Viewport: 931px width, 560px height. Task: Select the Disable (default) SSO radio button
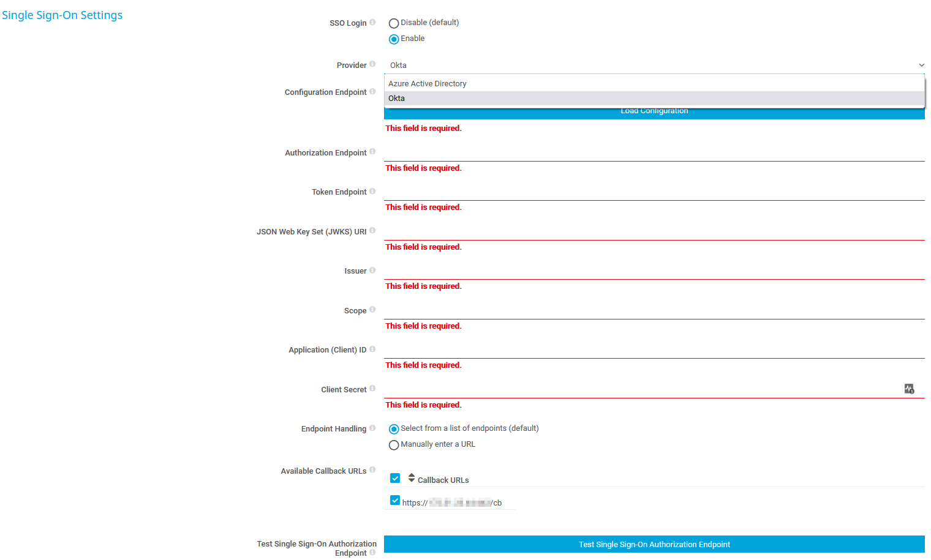(x=394, y=23)
